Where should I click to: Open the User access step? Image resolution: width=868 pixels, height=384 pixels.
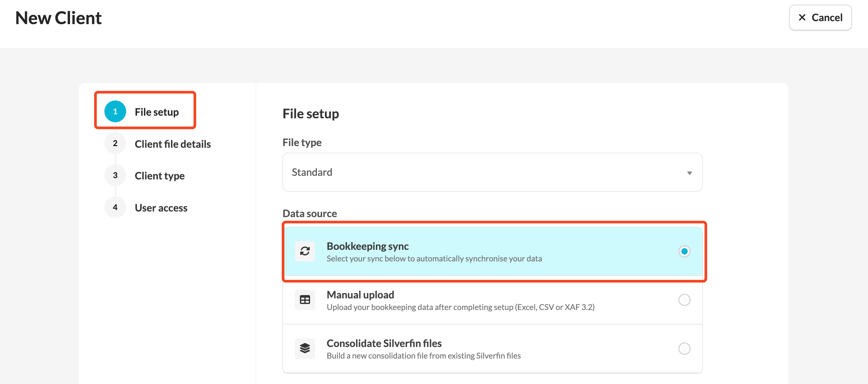coord(161,208)
